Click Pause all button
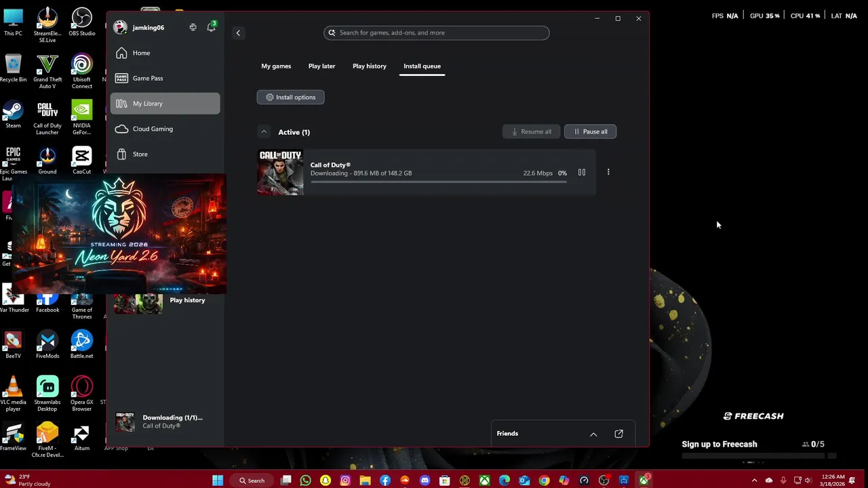Image resolution: width=868 pixels, height=488 pixels. click(x=590, y=131)
